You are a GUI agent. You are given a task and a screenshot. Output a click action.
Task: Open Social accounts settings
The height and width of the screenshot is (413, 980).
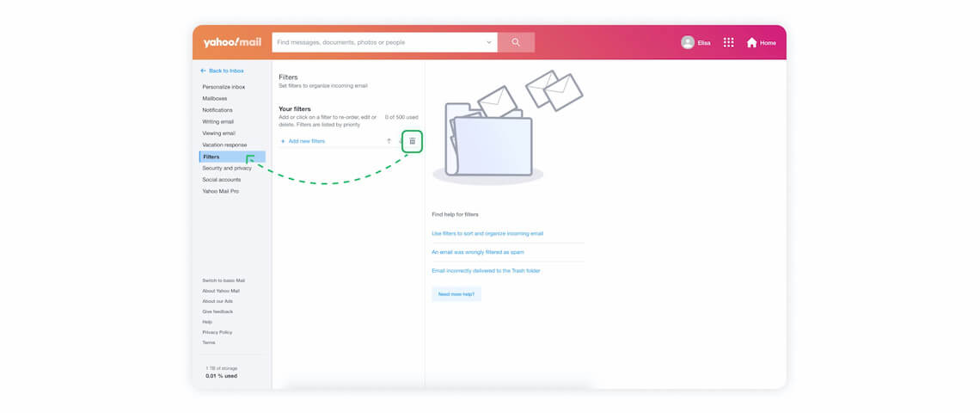(x=221, y=180)
